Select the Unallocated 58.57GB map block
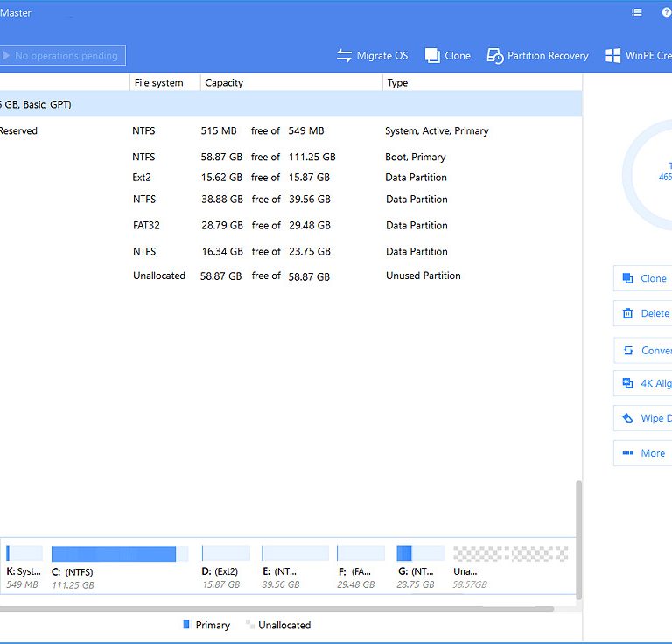This screenshot has height=644, width=672. tap(510, 566)
